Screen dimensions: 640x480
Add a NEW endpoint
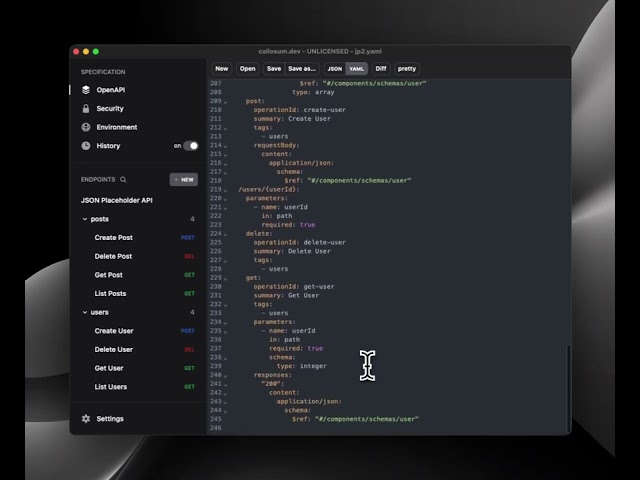coord(184,180)
